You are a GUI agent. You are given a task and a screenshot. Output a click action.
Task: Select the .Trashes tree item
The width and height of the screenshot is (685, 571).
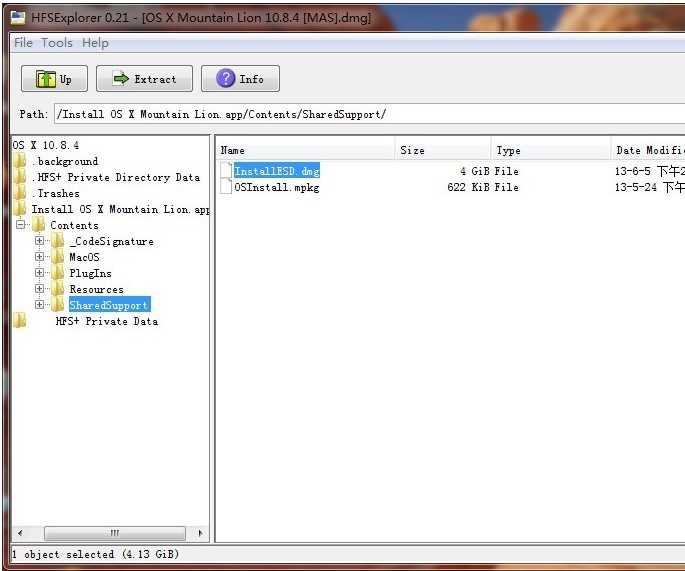[x=55, y=193]
